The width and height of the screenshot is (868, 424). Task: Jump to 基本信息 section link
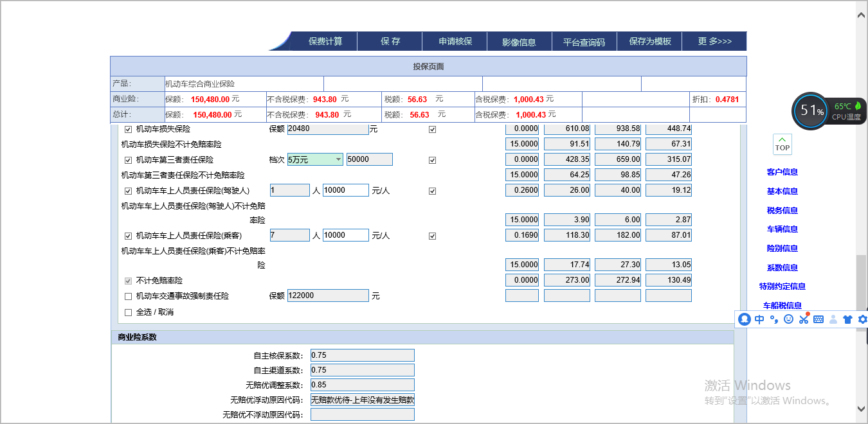pyautogui.click(x=782, y=191)
